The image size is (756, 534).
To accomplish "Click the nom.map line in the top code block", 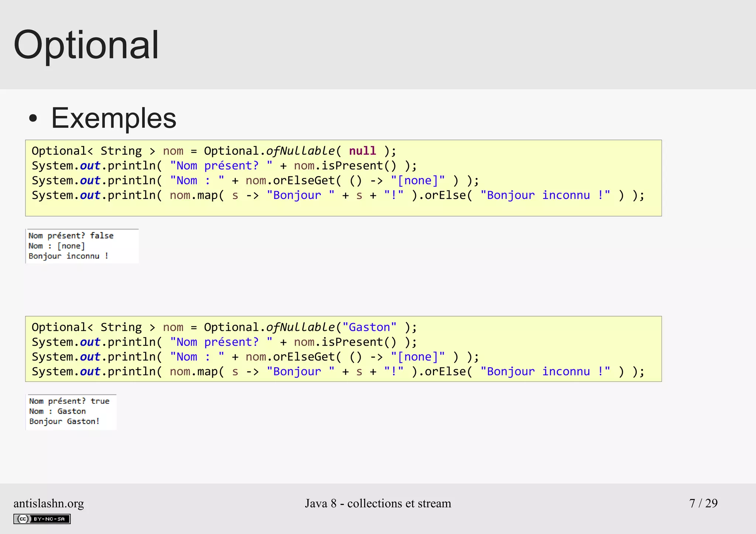I will 338,195.
